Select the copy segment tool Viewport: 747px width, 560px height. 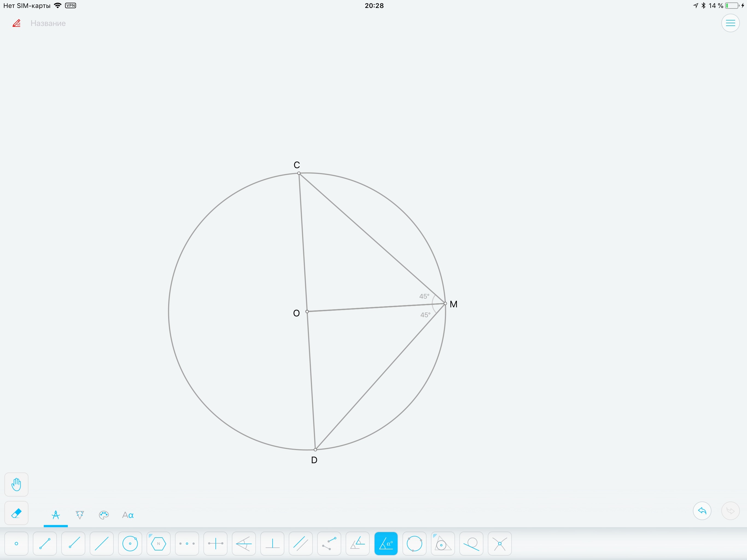click(329, 543)
